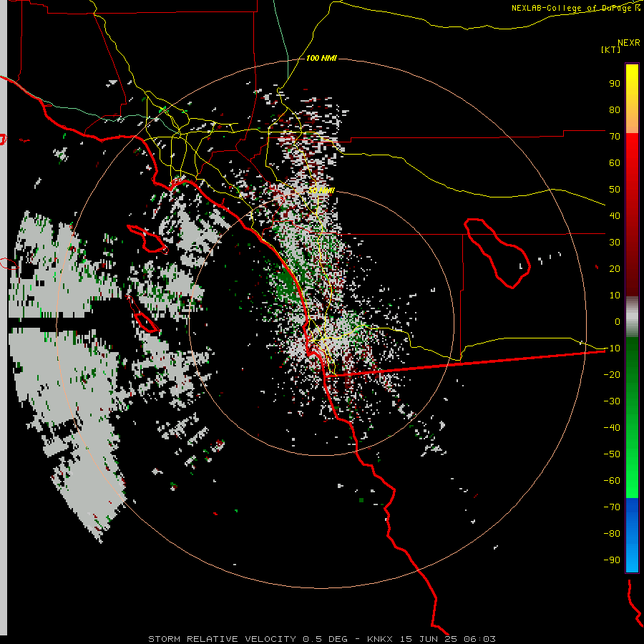Click the Santa Catalina Island outline

(x=147, y=238)
